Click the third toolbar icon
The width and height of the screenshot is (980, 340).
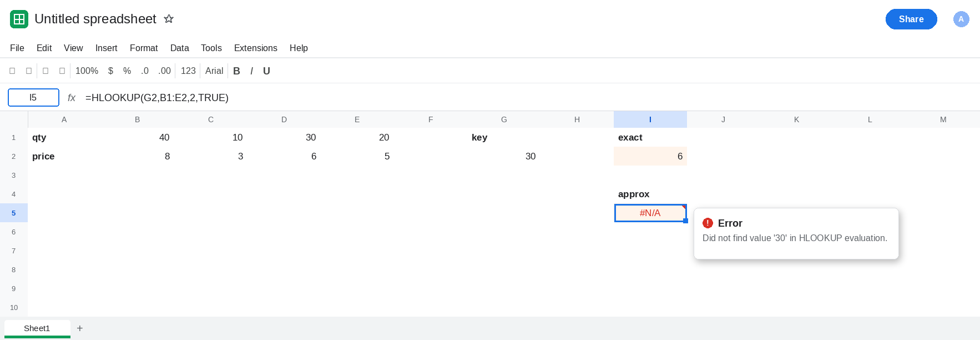click(46, 71)
